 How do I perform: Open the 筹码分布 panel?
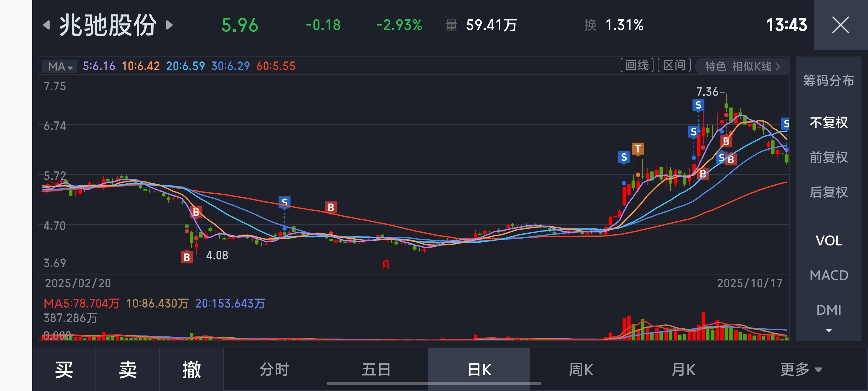coord(829,81)
